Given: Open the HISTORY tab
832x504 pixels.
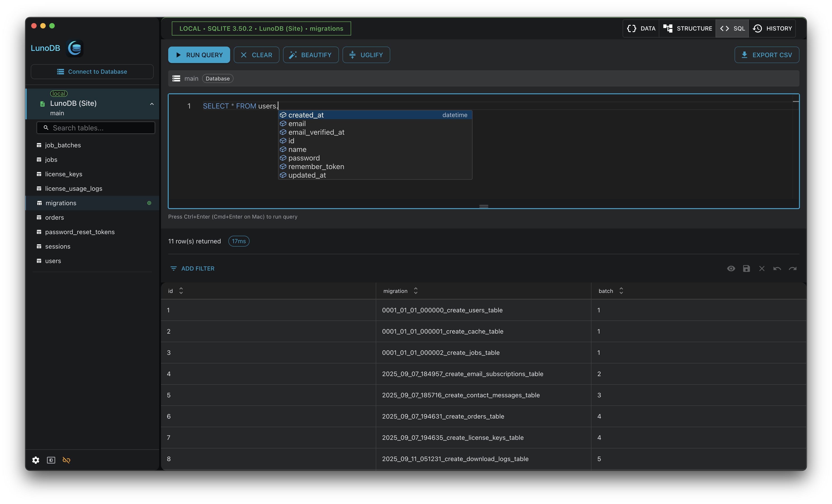Looking at the screenshot, I should (x=772, y=28).
